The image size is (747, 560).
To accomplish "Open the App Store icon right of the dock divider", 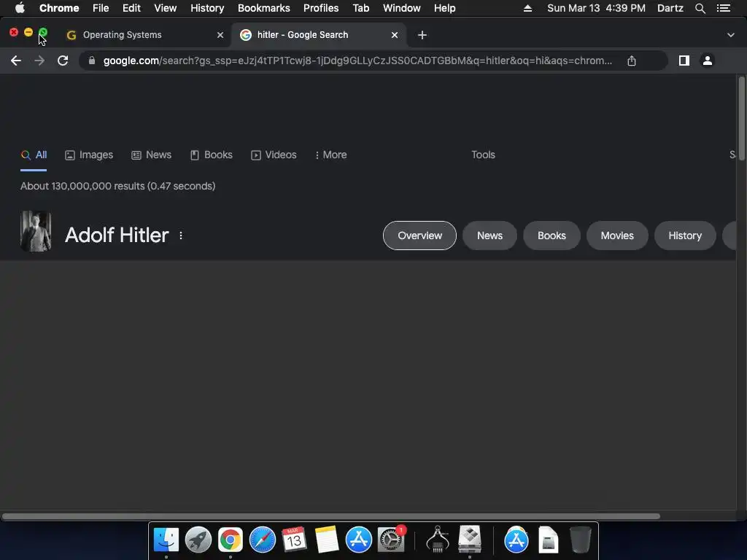I will [x=516, y=540].
